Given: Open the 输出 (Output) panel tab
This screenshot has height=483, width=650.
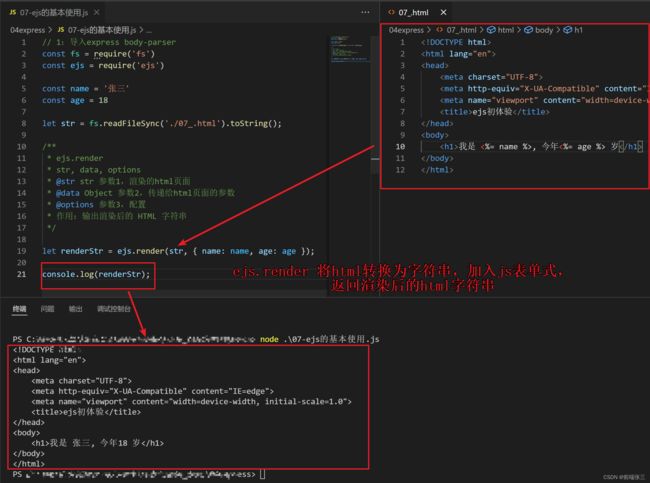Looking at the screenshot, I should pyautogui.click(x=75, y=309).
